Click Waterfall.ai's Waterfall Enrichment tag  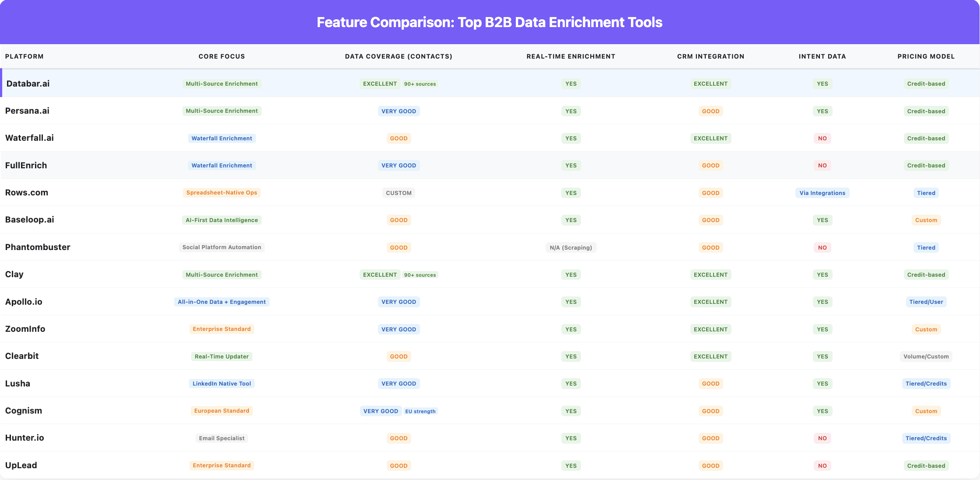point(222,138)
